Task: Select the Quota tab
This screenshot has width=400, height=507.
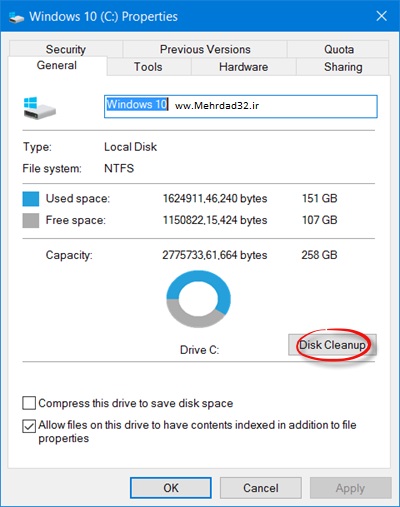Action: pos(339,49)
